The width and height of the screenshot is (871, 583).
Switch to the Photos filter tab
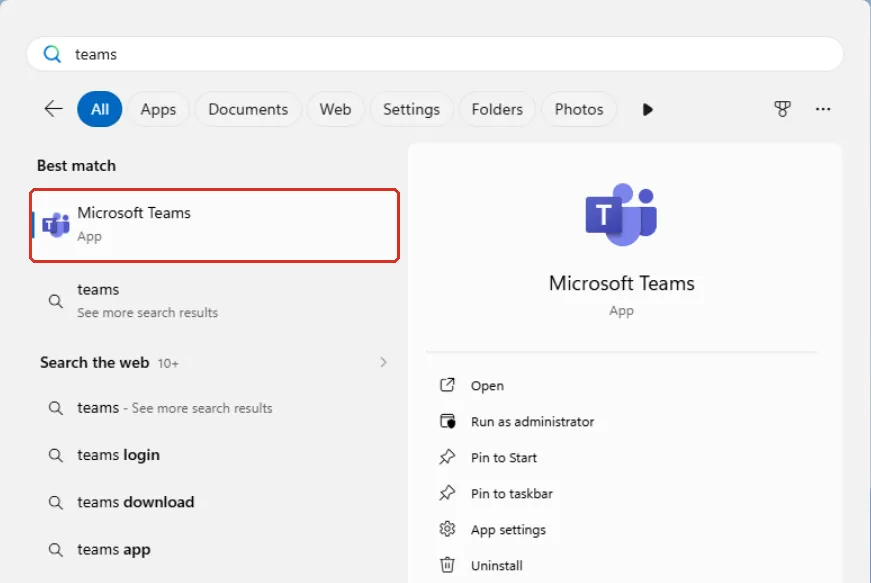(x=579, y=109)
